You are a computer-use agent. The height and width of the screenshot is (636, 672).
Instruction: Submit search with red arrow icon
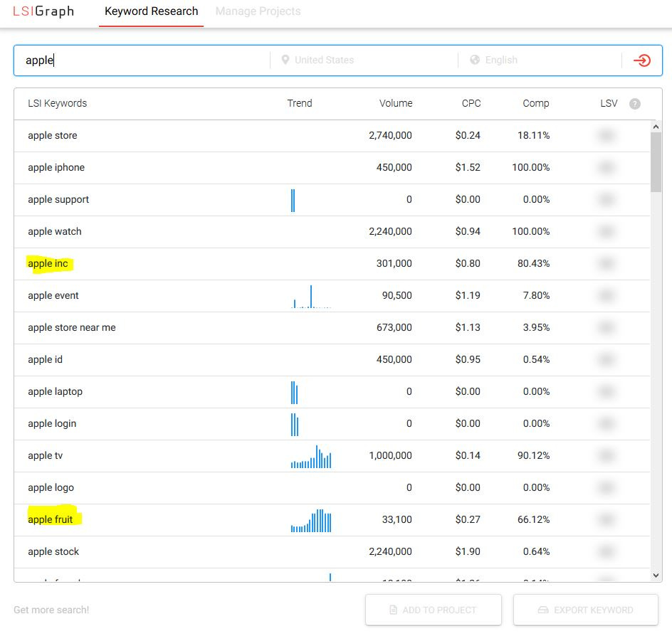click(x=641, y=60)
